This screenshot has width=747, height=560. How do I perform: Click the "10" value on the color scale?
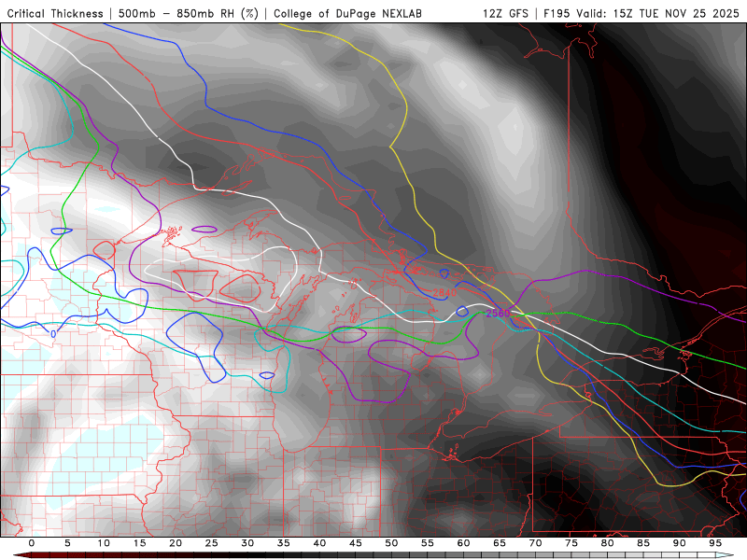pos(104,543)
